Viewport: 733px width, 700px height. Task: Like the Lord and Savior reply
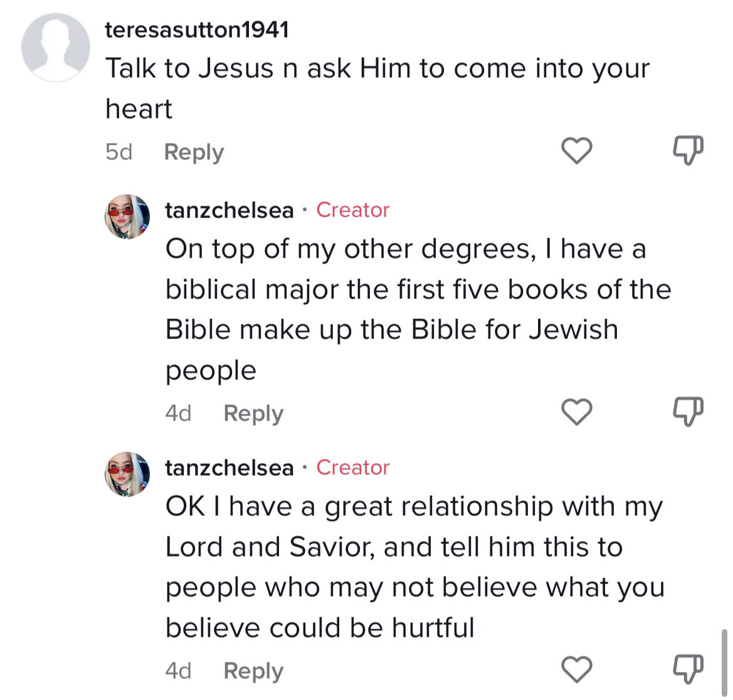pyautogui.click(x=576, y=669)
